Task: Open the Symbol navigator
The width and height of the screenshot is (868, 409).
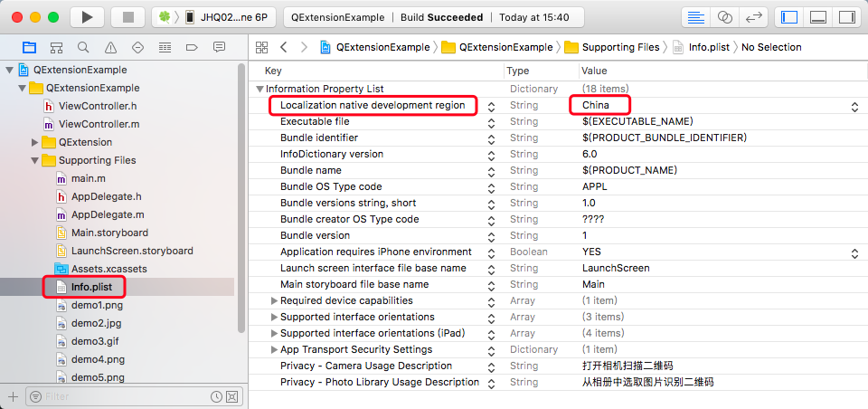Action: tap(56, 47)
